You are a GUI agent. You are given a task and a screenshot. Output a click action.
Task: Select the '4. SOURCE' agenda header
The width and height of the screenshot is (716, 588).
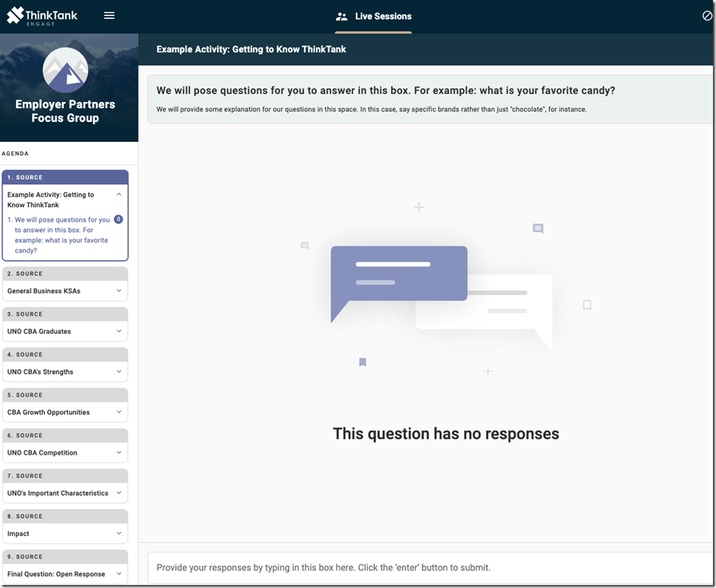pos(66,354)
